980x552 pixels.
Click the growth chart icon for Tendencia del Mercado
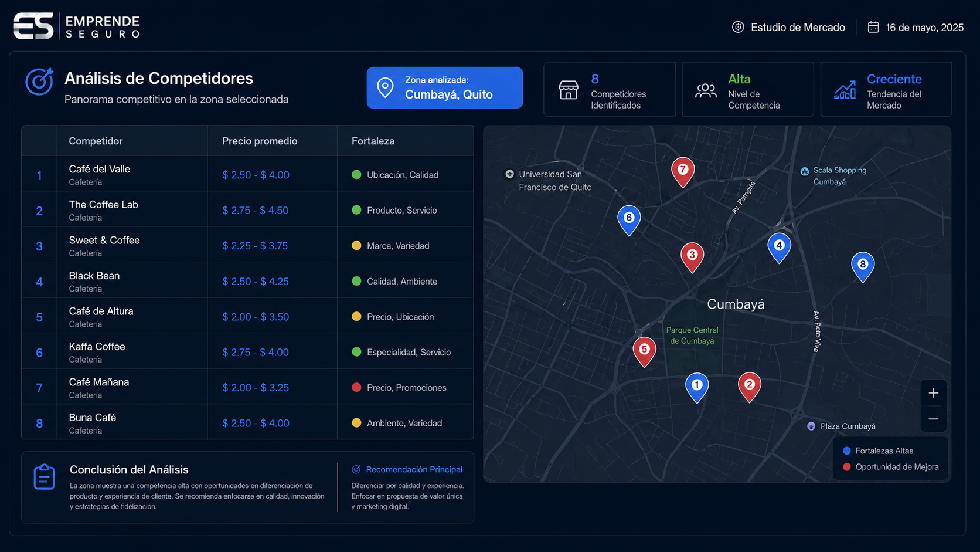point(845,89)
